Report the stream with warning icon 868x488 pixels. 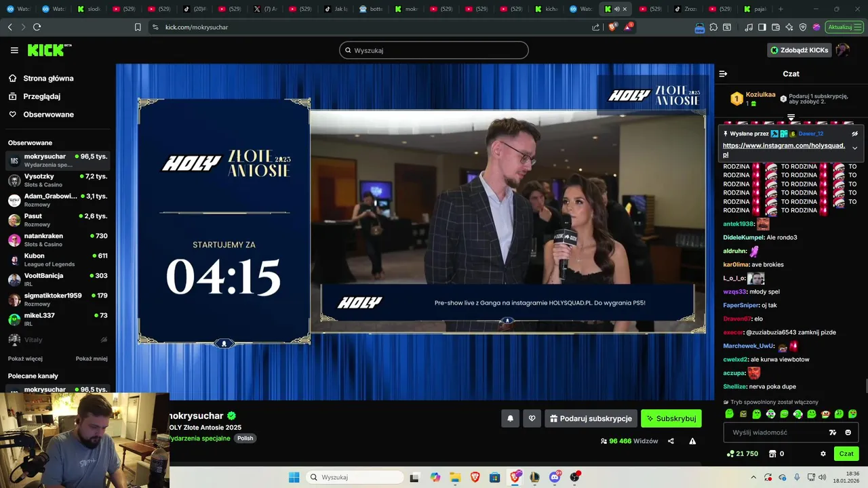coord(692,441)
